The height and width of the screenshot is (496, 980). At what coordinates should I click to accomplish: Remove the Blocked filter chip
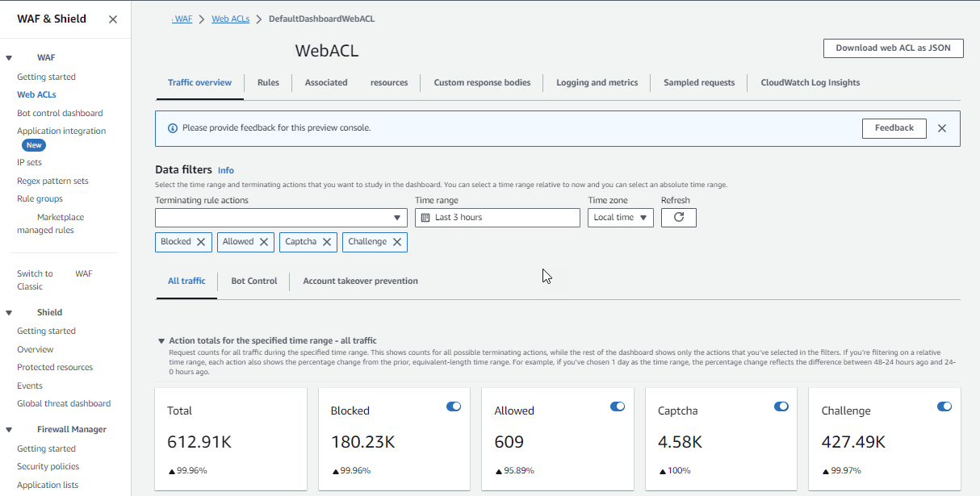tap(201, 242)
